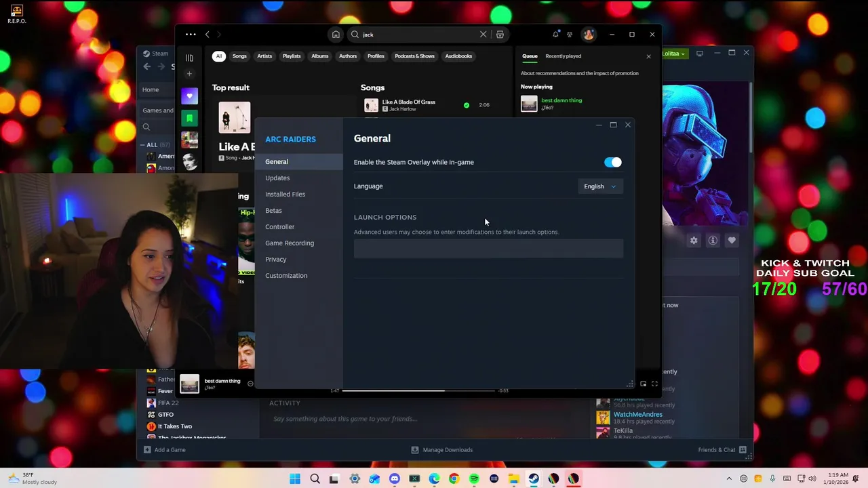Open Spotify Friend Activity icon

tap(570, 35)
